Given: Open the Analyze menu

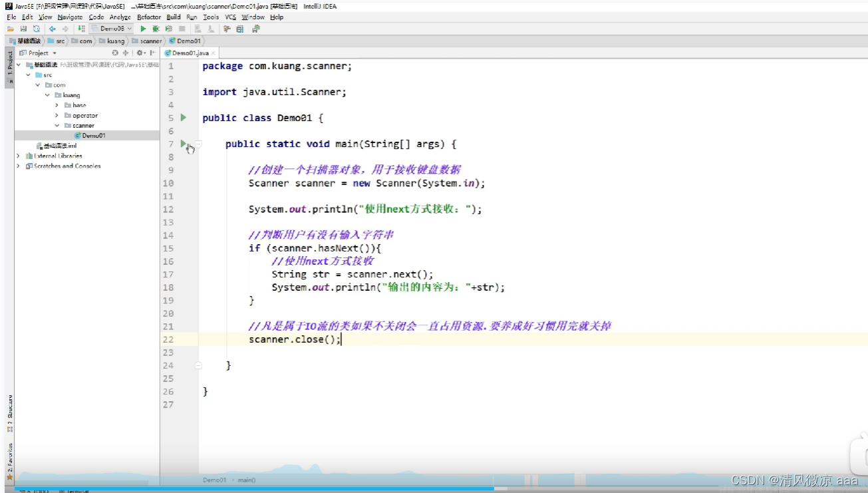Looking at the screenshot, I should pos(120,17).
